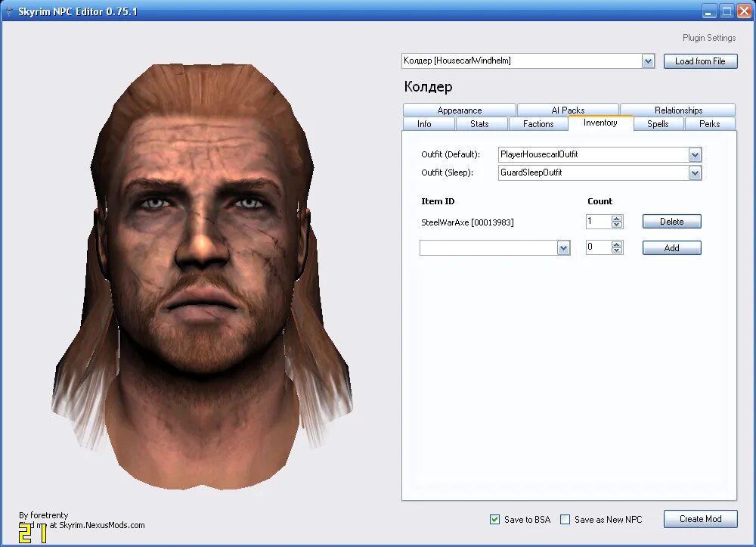
Task: Switch to the AI Packs tab
Action: (568, 110)
